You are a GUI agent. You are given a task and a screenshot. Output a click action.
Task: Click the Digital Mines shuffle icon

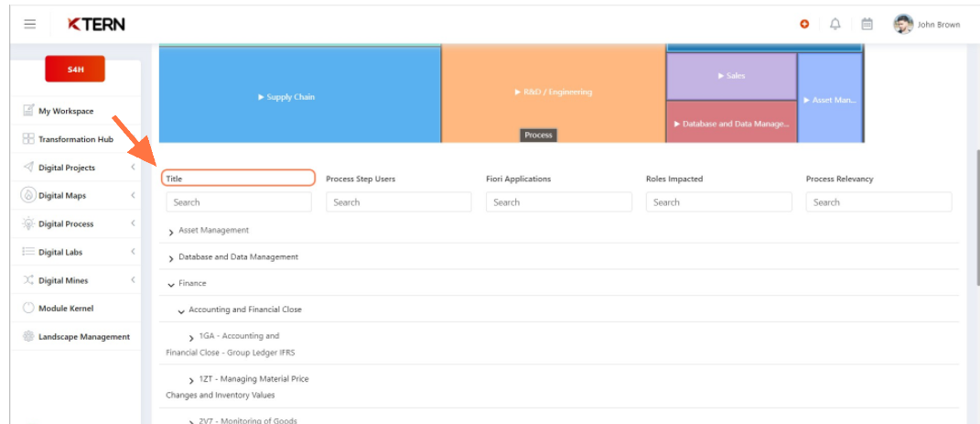(28, 280)
